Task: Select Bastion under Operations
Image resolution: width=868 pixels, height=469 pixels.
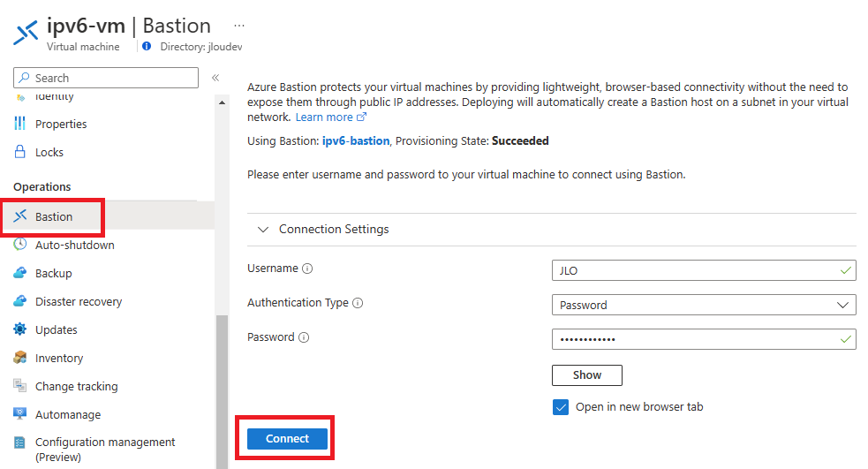Action: point(54,216)
